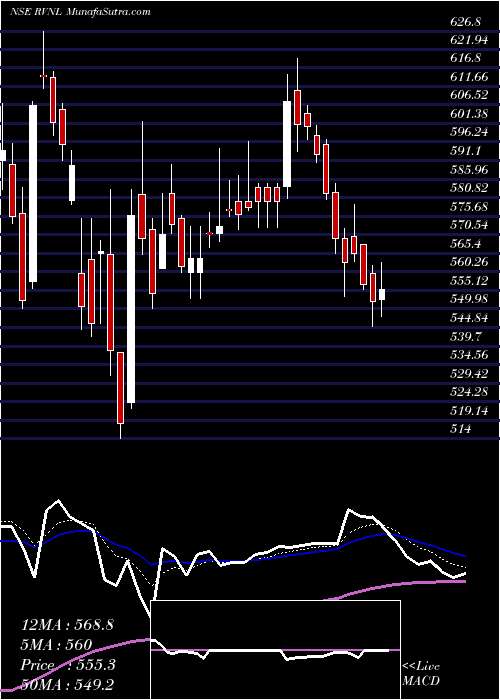Select the 616.8 price axis label

point(467,58)
